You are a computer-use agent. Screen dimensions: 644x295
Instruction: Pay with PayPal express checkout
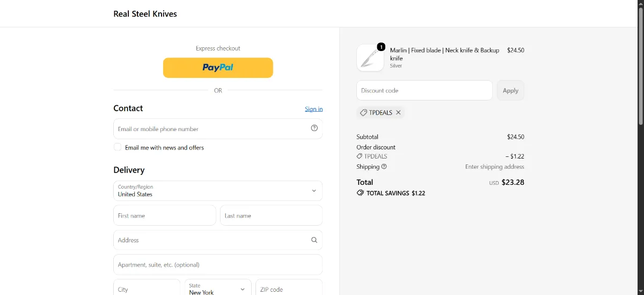pyautogui.click(x=218, y=68)
